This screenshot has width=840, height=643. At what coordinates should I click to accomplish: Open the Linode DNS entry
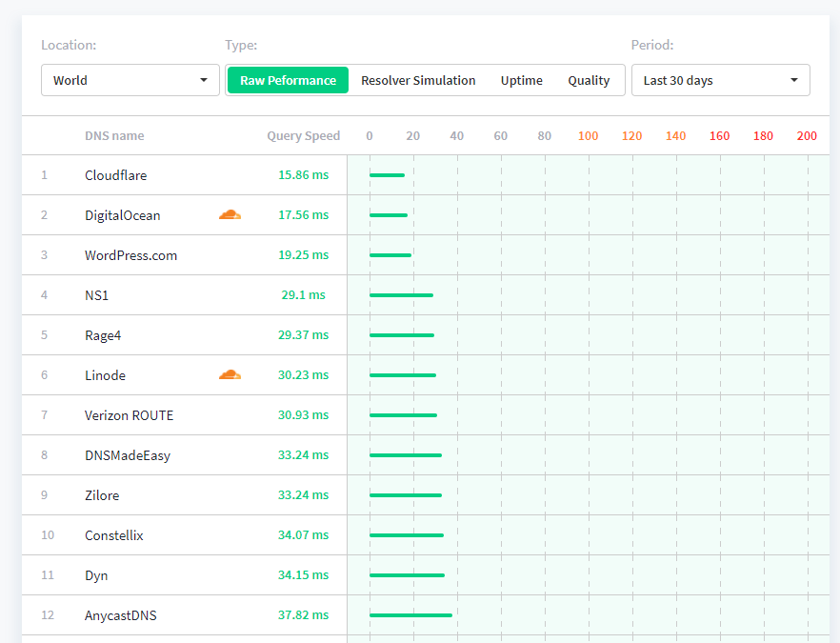click(105, 375)
